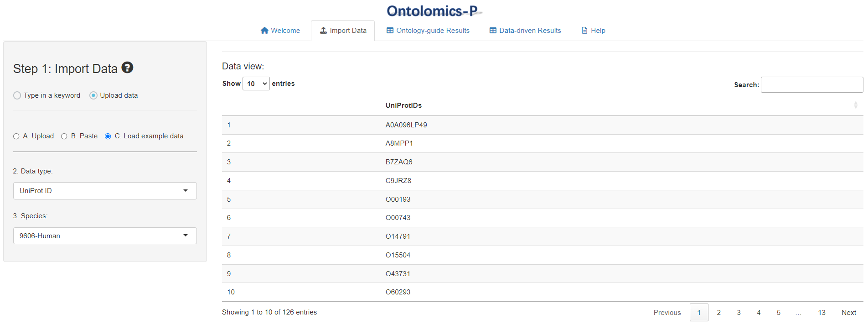This screenshot has width=868, height=325.
Task: Click the Welcome home icon
Action: 264,31
